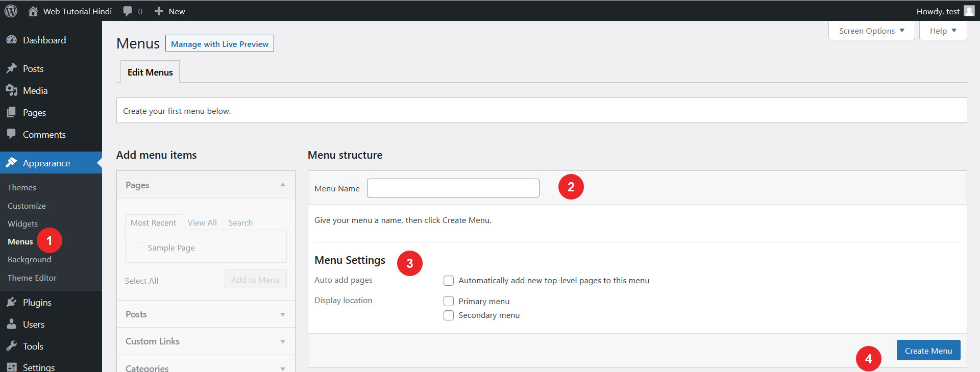
Task: Check the Primary menu display location
Action: pyautogui.click(x=449, y=301)
